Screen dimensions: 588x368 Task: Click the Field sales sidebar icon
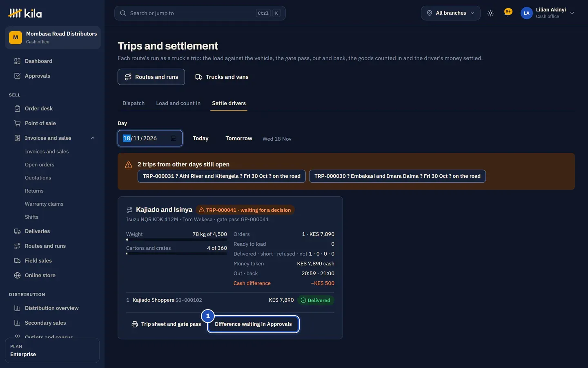click(17, 260)
